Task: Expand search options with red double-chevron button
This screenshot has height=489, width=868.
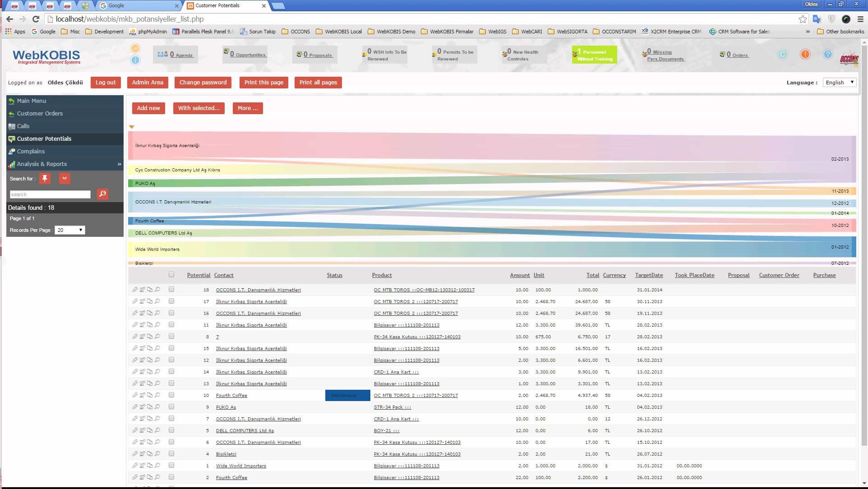Action: point(65,179)
